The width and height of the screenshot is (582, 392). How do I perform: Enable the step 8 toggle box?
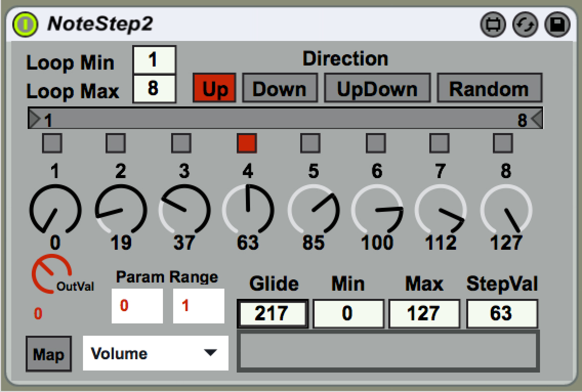pos(503,144)
